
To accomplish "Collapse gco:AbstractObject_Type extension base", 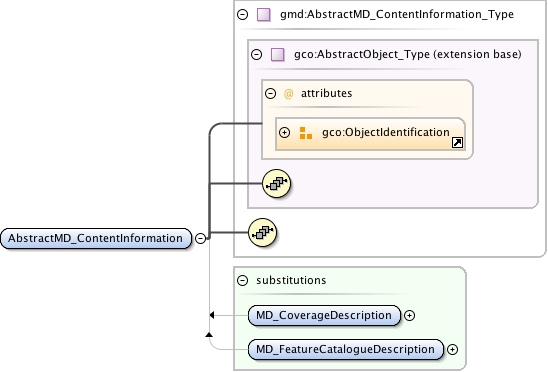I will point(257,54).
